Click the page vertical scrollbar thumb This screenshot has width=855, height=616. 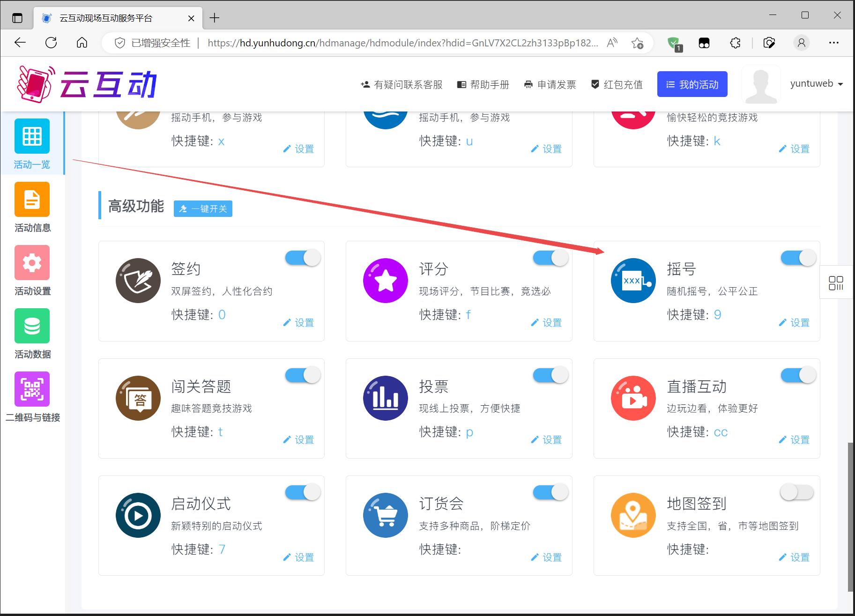click(851, 517)
